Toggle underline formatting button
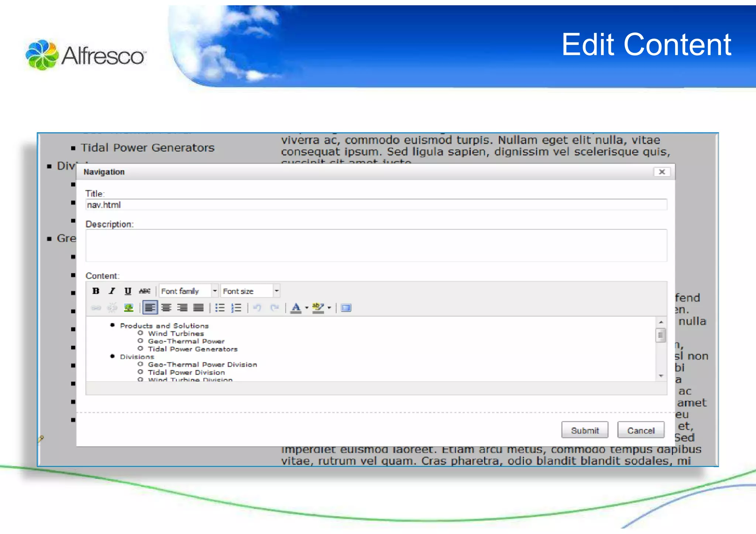Screen dimensions: 756x534 coord(128,291)
